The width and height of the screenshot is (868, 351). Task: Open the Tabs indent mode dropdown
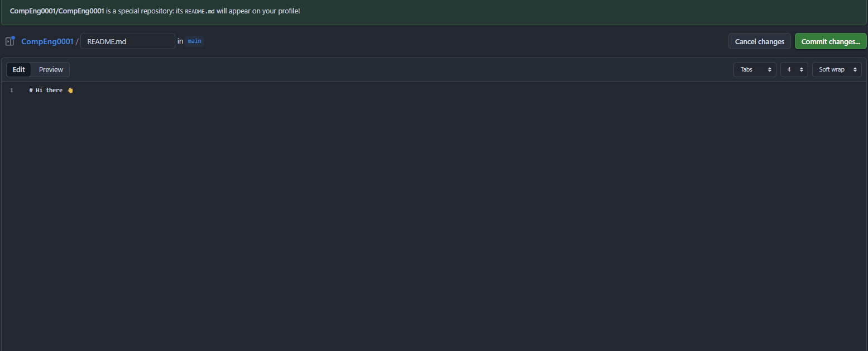click(x=755, y=70)
